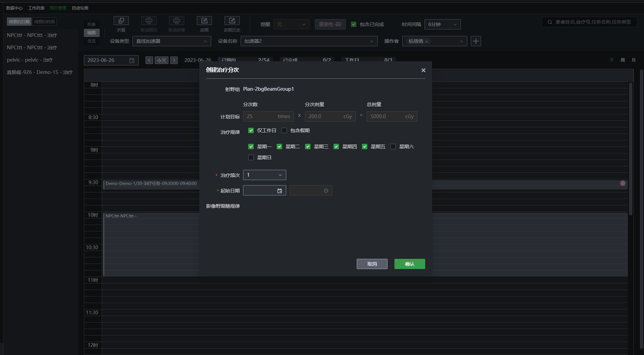Click Plan-2bgBeamGroup1 beam group text
644x355 pixels.
click(x=268, y=89)
